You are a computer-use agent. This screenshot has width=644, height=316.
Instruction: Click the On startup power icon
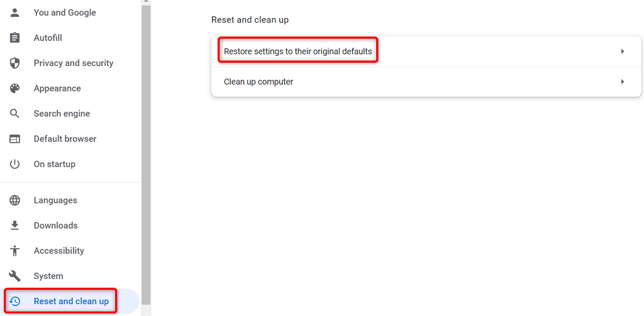click(14, 164)
